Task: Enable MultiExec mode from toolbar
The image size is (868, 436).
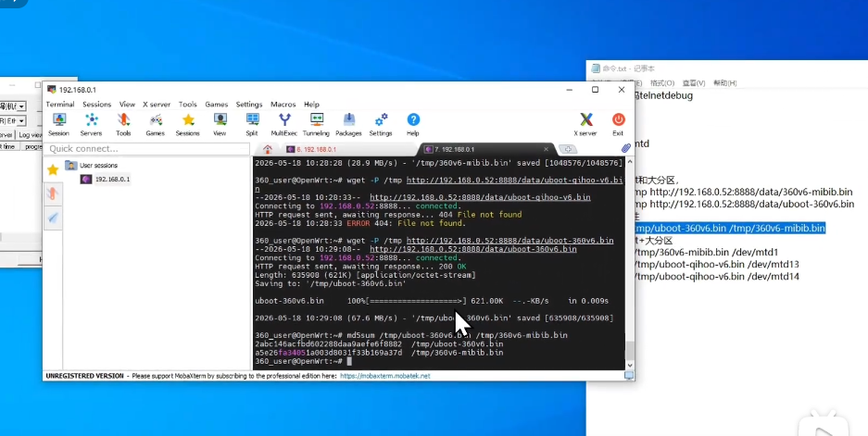Action: (x=284, y=124)
